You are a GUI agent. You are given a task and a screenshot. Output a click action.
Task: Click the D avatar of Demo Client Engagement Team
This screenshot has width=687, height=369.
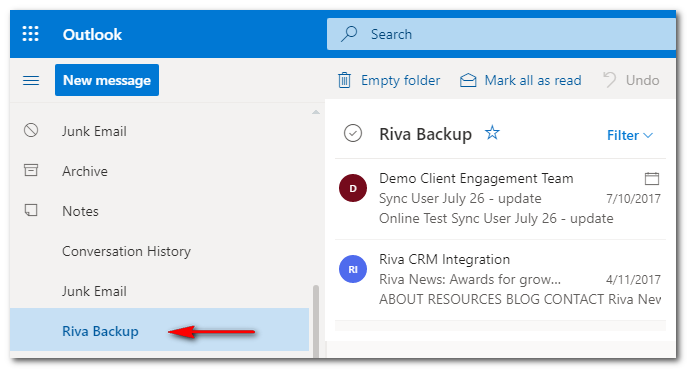pyautogui.click(x=353, y=188)
